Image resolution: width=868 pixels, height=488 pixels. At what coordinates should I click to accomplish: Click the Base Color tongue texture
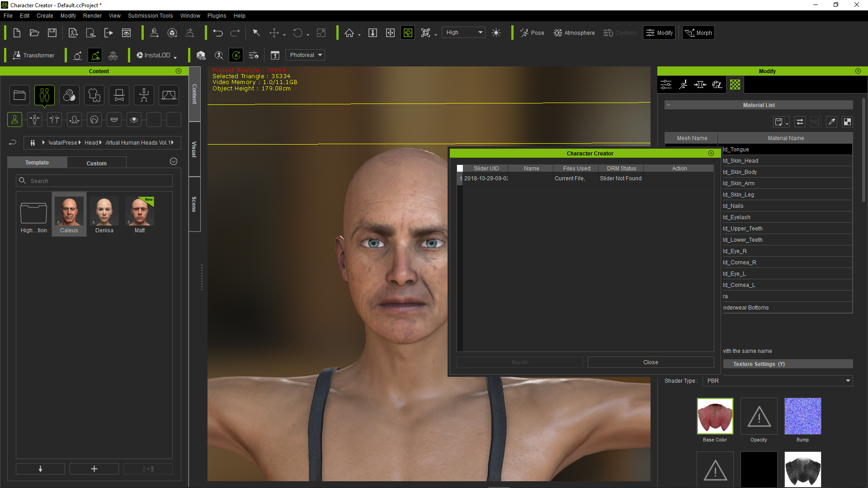pyautogui.click(x=715, y=416)
